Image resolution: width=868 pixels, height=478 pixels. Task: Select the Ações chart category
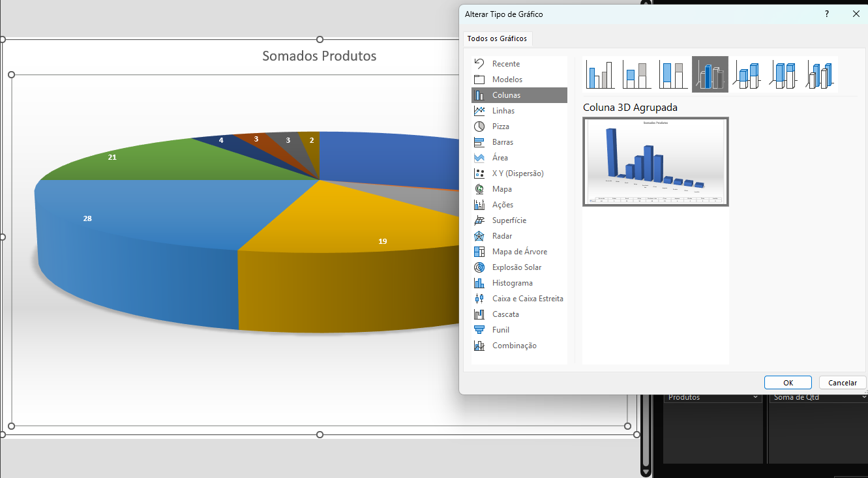(519, 205)
